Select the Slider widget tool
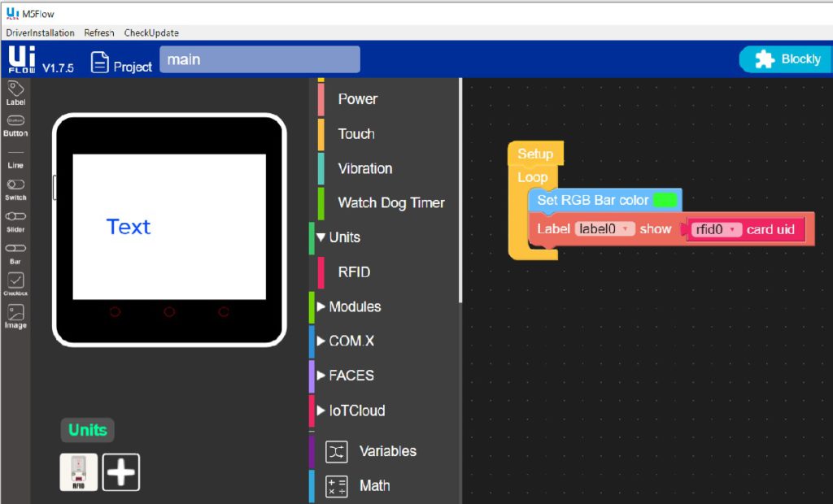 15,222
